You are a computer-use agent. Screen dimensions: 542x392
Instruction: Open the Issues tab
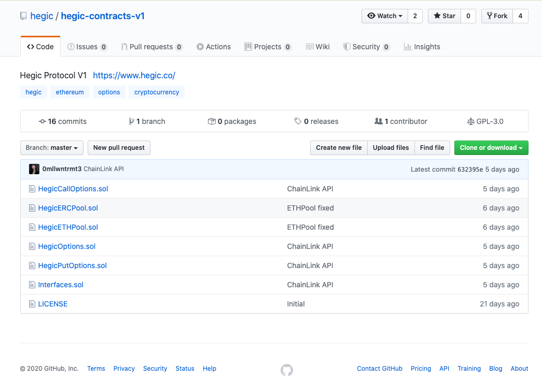tap(87, 47)
